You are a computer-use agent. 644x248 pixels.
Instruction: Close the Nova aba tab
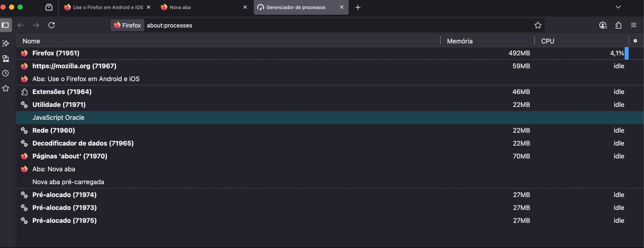[x=245, y=7]
